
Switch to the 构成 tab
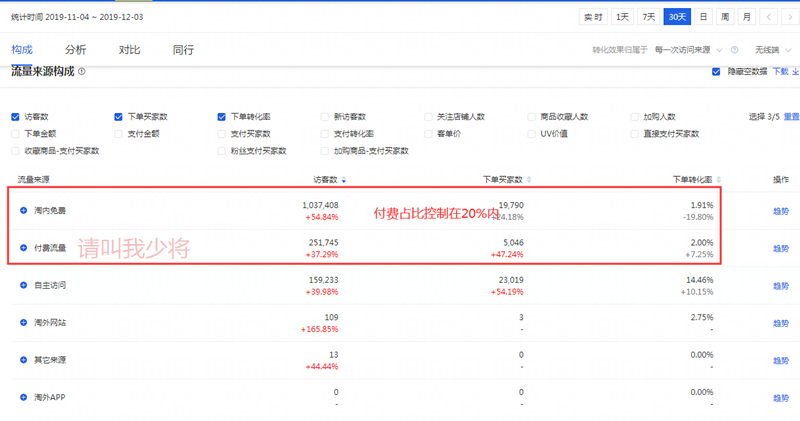[22, 49]
